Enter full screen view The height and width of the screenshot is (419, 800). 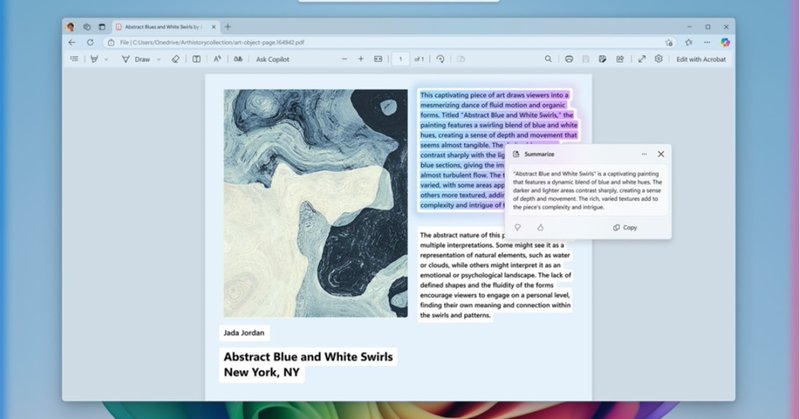point(642,59)
